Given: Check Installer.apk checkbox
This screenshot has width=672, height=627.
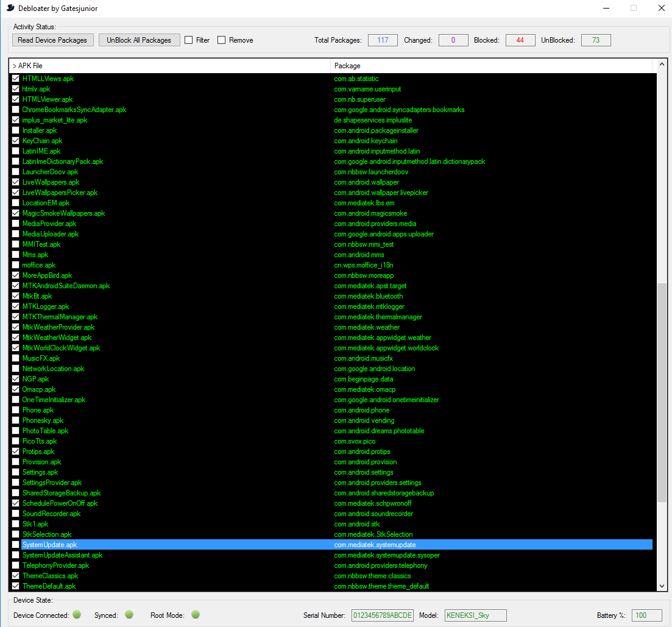Looking at the screenshot, I should click(x=15, y=130).
